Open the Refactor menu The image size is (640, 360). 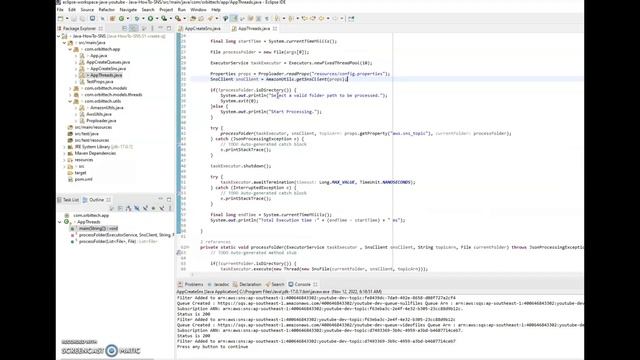coord(107,10)
